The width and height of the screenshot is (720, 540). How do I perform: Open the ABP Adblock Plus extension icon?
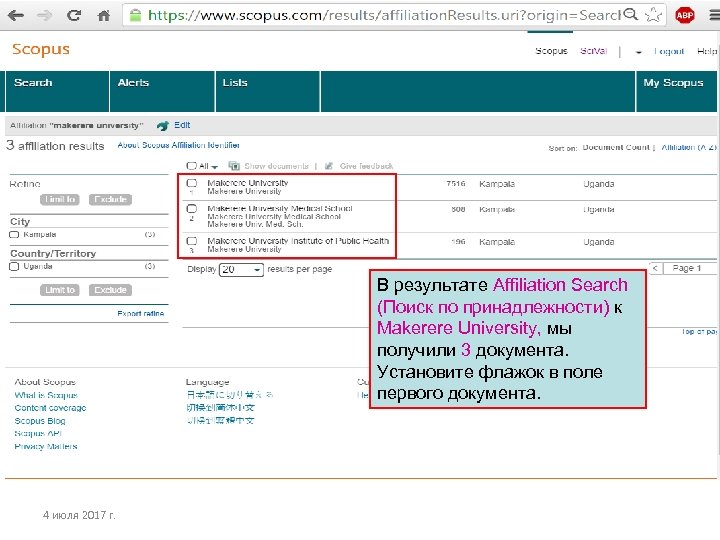click(685, 15)
